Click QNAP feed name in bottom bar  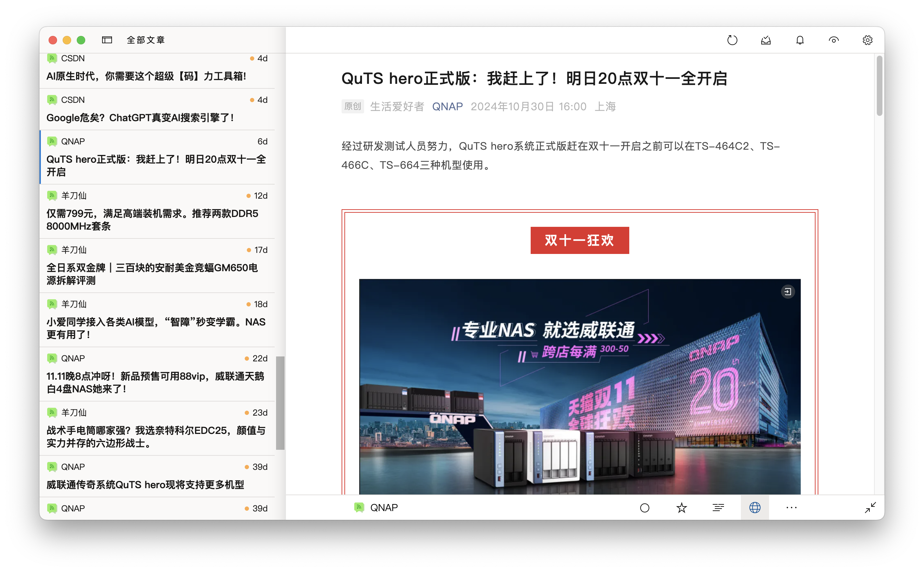tap(384, 508)
